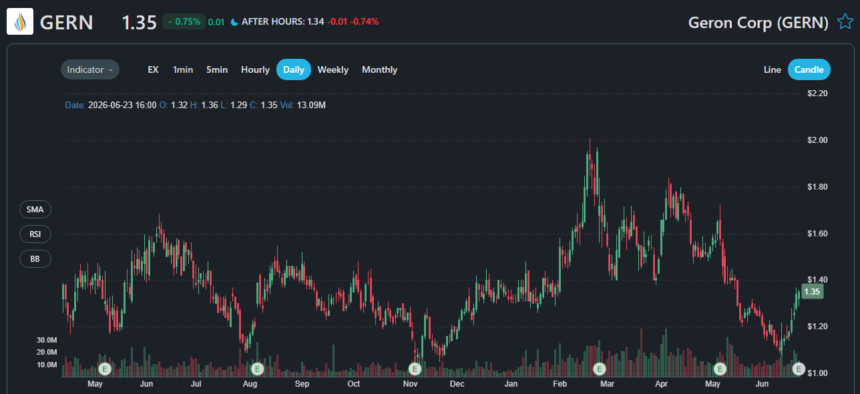
Task: Switch chart to Monthly interval
Action: click(380, 70)
